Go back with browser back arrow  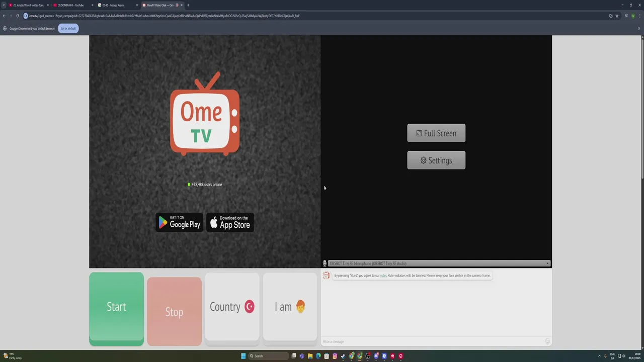click(4, 16)
